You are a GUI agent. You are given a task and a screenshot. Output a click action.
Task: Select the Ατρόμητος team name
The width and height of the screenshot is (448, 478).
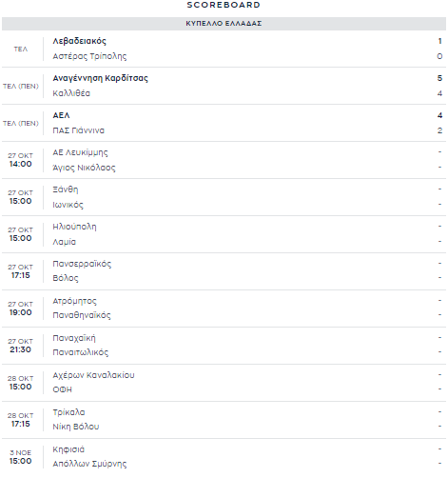[74, 301]
